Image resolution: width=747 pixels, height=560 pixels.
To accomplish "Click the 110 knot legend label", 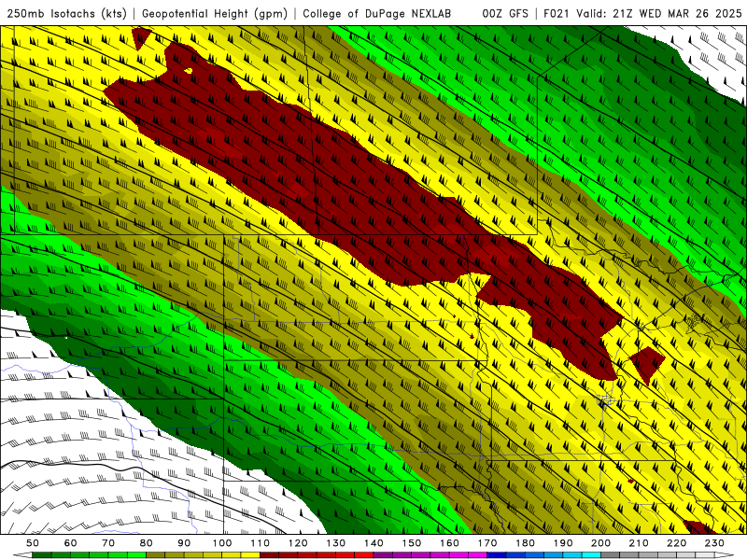I will click(x=260, y=543).
